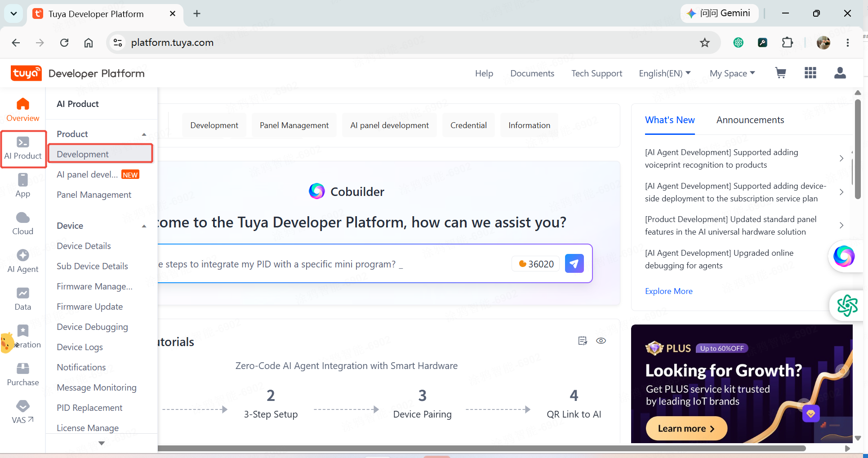Open the English(EN) language dropdown
Image resolution: width=868 pixels, height=458 pixels.
click(x=665, y=73)
